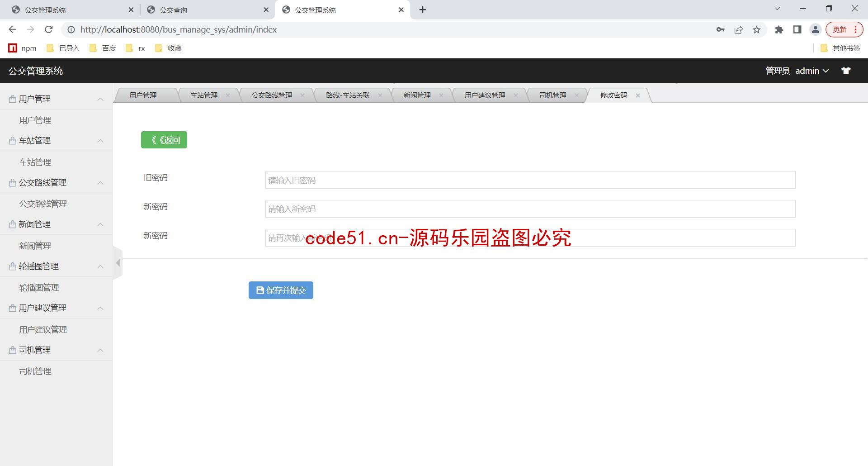
Task: Open 车站管理 submenu item in sidebar
Action: [x=35, y=162]
